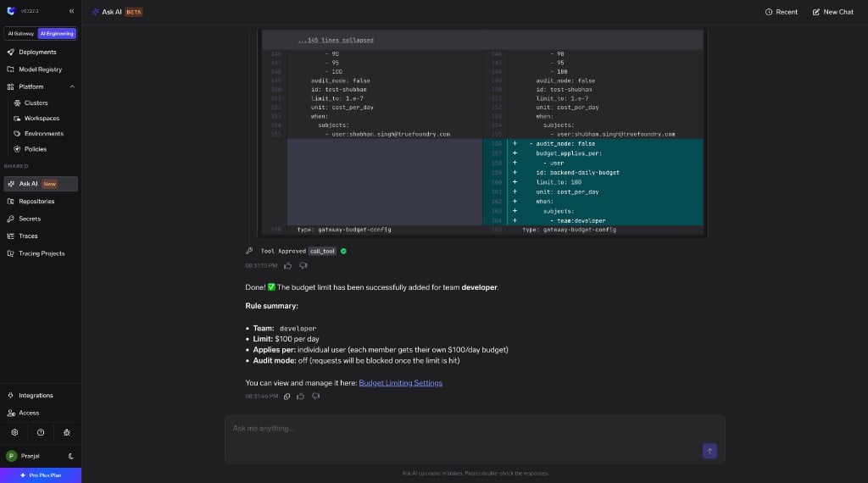Open the Pranjal user profile
The image size is (868, 483).
(23, 457)
